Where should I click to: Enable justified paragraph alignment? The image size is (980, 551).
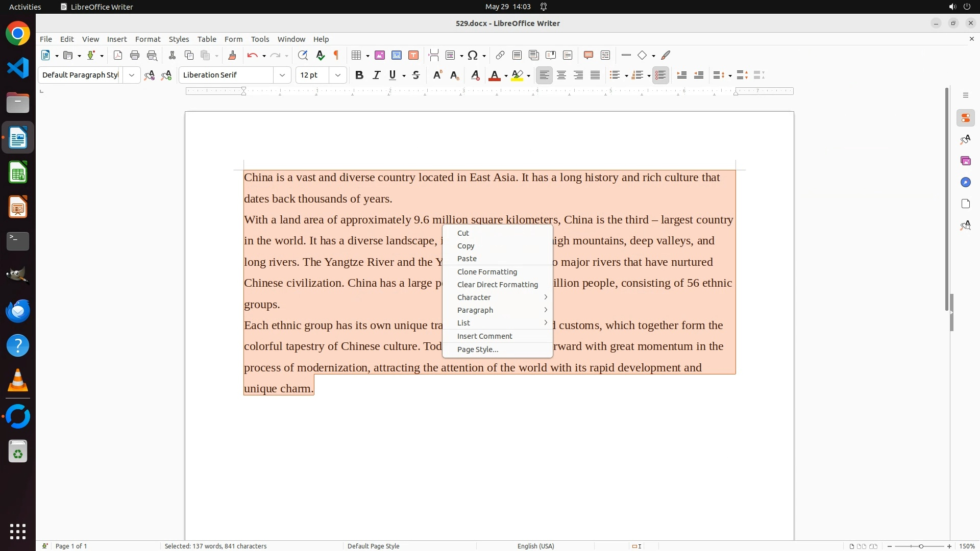coord(595,75)
